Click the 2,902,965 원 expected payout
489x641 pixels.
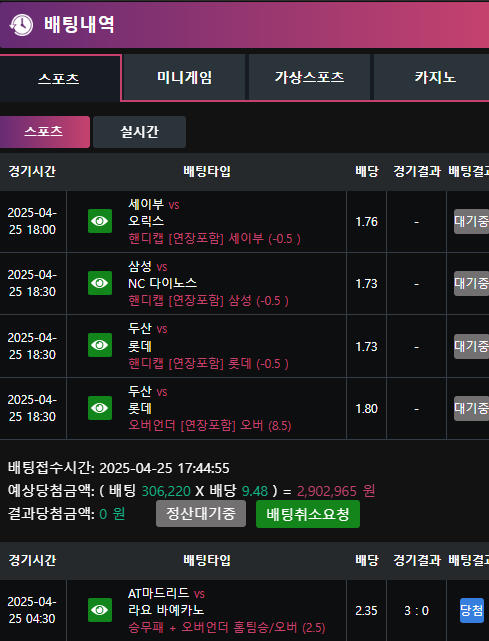click(x=336, y=491)
